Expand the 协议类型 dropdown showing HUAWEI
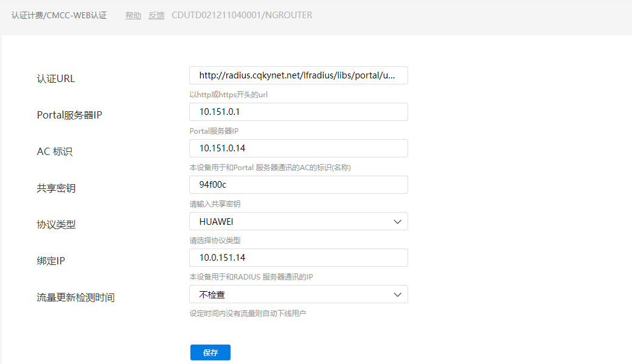Viewport: 632px width, 364px height. [x=298, y=221]
